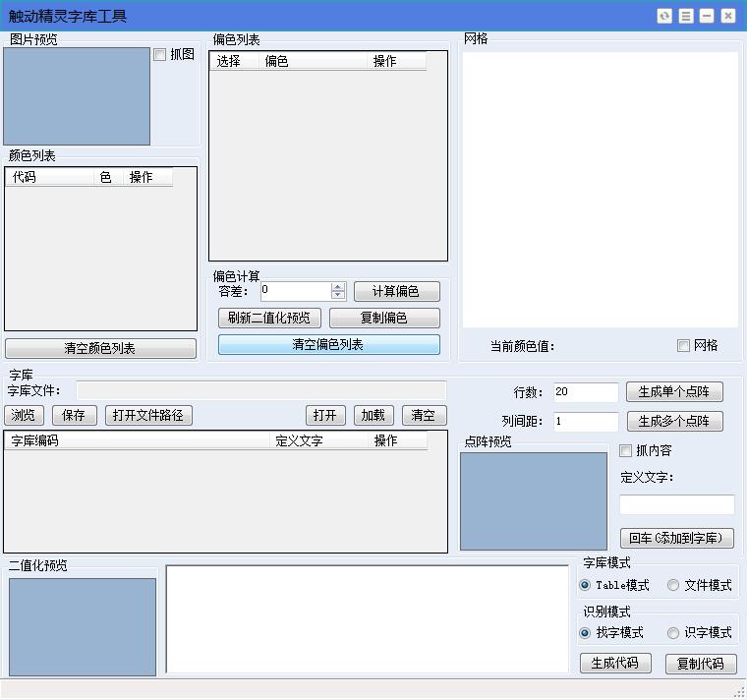Click the 定义文字 input box
This screenshot has height=700, width=747.
[677, 504]
